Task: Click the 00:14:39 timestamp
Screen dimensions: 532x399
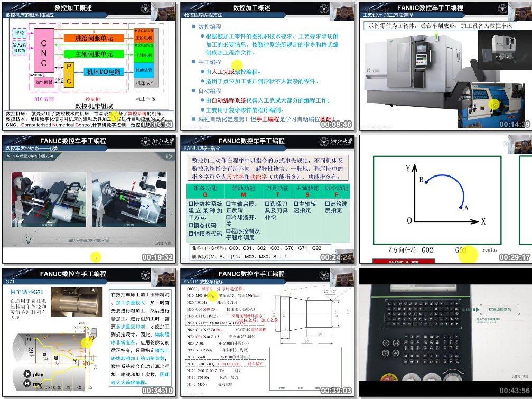Action: 515,124
